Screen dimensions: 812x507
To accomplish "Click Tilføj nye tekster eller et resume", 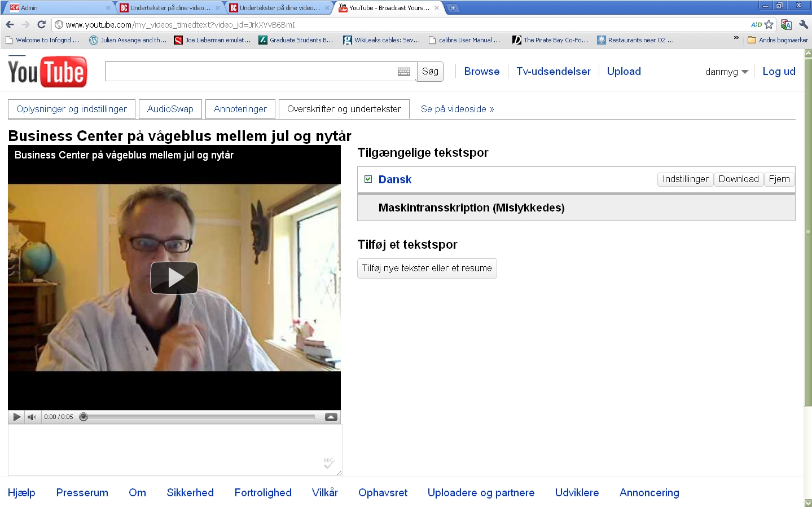I will click(x=427, y=268).
